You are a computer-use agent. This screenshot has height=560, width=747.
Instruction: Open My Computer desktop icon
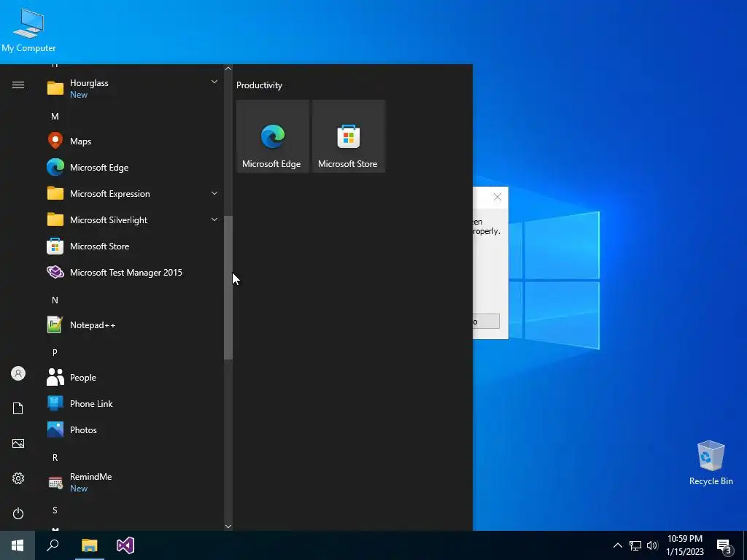click(x=28, y=31)
